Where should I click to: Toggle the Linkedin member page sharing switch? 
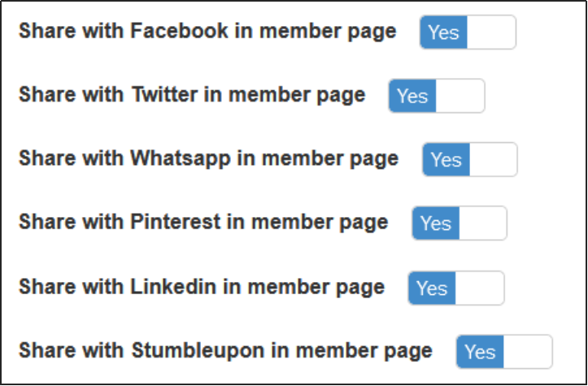coord(456,288)
